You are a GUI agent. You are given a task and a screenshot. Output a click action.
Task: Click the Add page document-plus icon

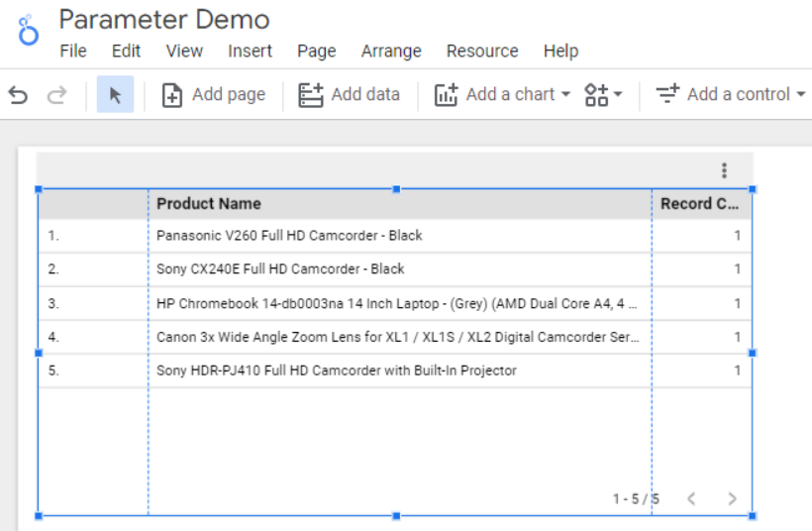click(x=172, y=95)
